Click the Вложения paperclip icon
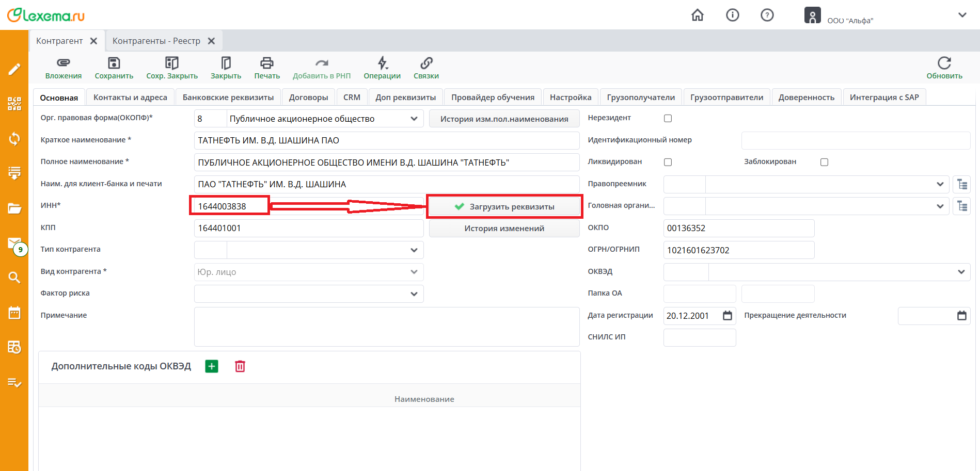 tap(63, 63)
